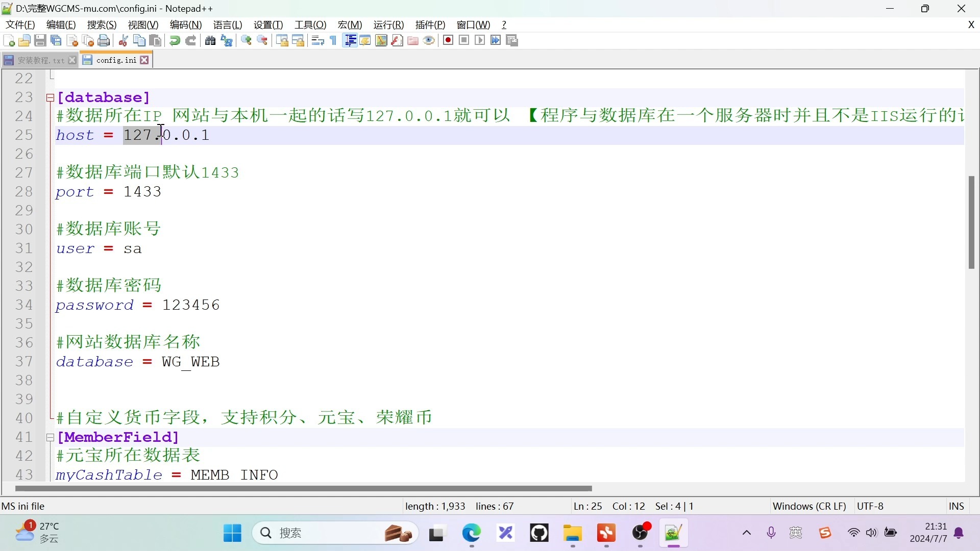Run macro multiple times icon
This screenshot has height=551, width=980.
496,40
